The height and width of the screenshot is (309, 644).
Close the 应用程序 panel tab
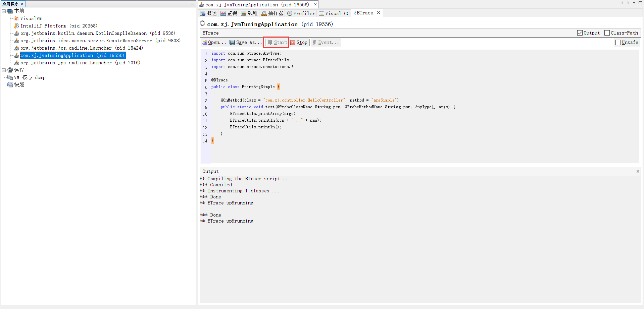tap(22, 4)
